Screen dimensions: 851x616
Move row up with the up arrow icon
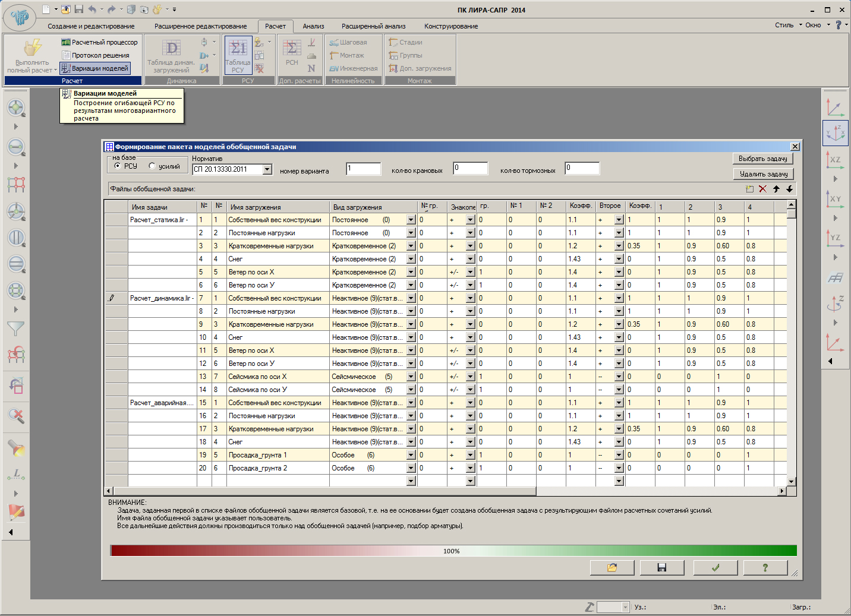click(776, 189)
